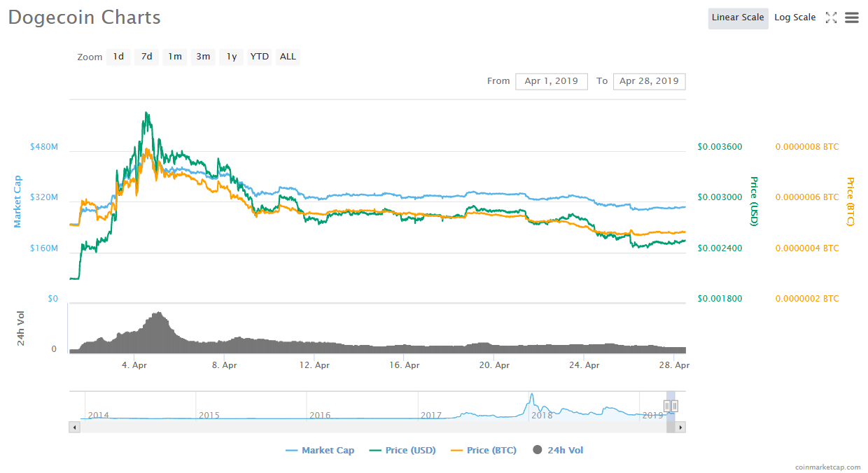Image resolution: width=868 pixels, height=473 pixels.
Task: Click the 16. Apr date axis label
Action: click(404, 365)
